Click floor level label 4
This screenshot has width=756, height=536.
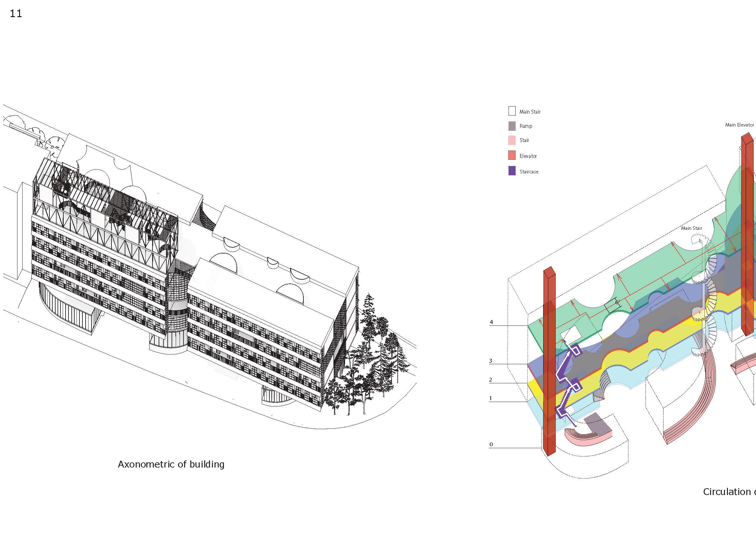point(491,322)
